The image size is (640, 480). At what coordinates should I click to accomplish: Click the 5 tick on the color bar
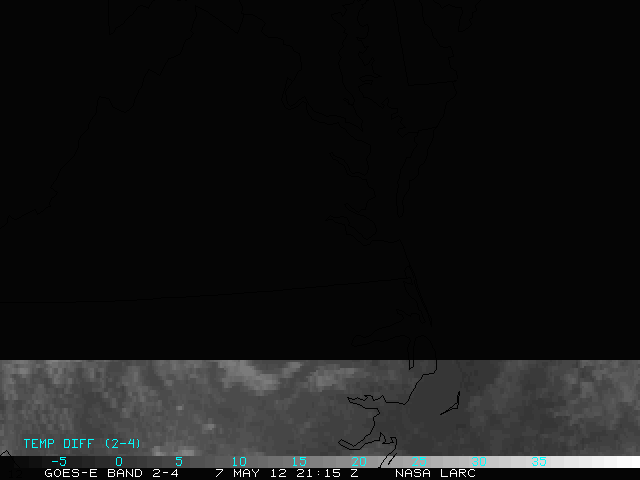[178, 461]
